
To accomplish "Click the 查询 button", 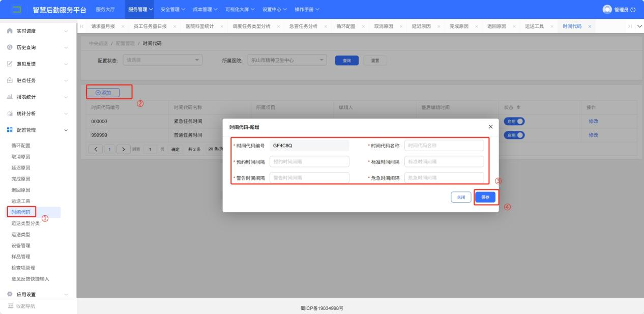I will coord(347,61).
